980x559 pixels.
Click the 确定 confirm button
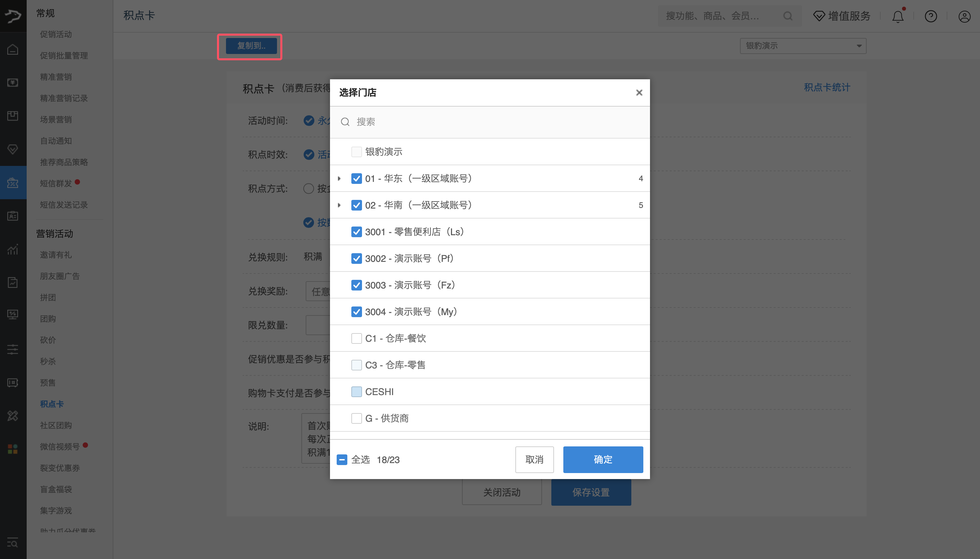pos(602,459)
